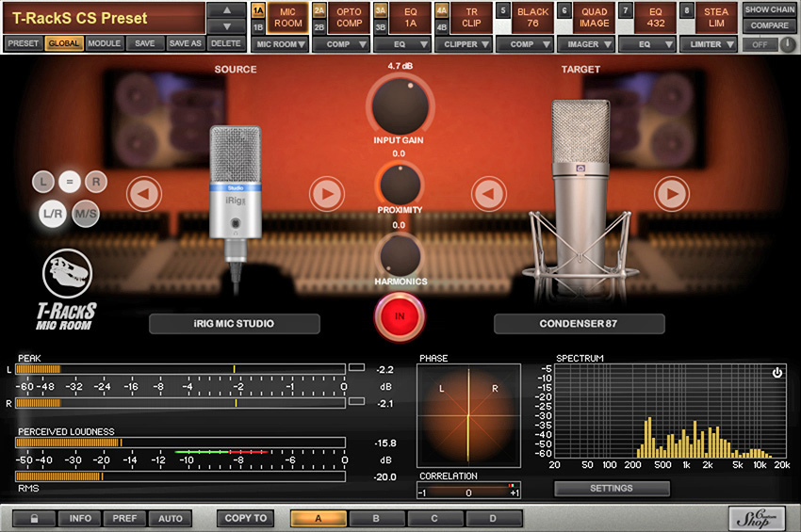This screenshot has width=801, height=532.
Task: Click the PRESET button
Action: 23,43
